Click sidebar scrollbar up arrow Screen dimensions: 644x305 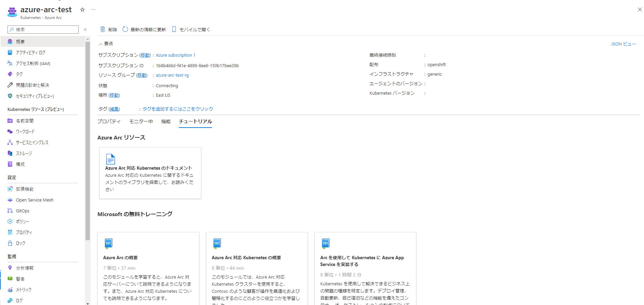click(x=88, y=39)
